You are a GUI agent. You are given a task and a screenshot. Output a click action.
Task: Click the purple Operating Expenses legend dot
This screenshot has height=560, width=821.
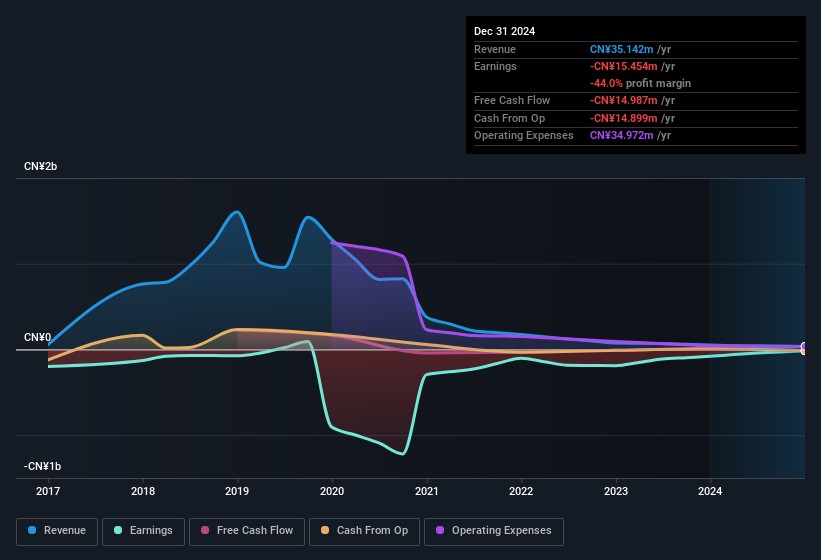pos(440,531)
